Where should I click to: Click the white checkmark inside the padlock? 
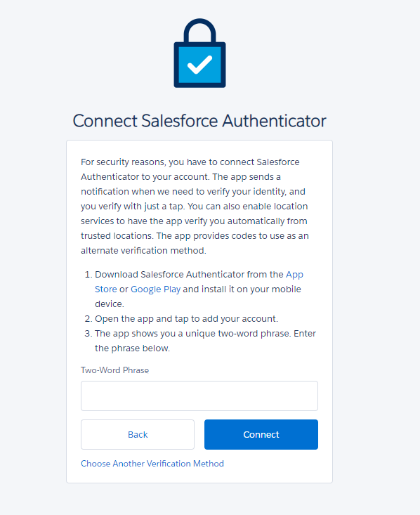(199, 65)
